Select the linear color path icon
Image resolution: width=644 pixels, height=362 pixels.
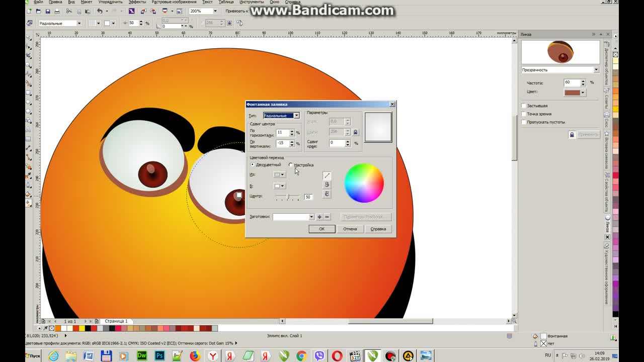(x=327, y=175)
